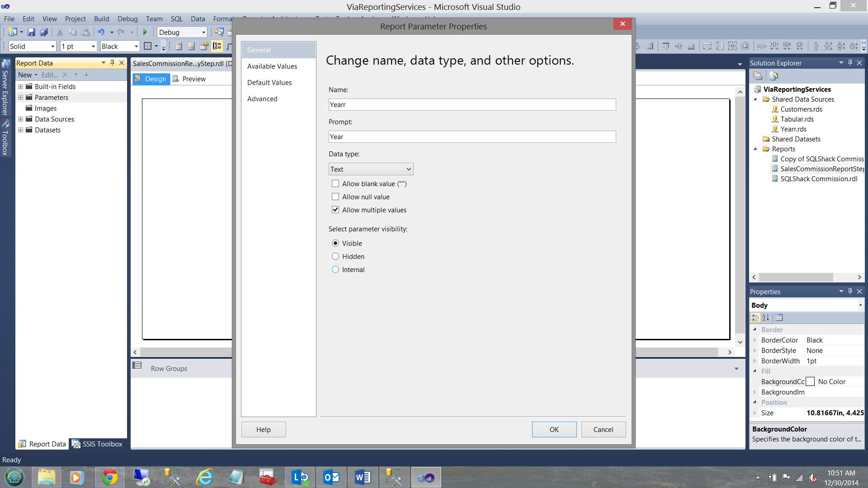Viewport: 868px width, 488px height.
Task: Click the Save All toolbar icon
Action: (x=44, y=32)
